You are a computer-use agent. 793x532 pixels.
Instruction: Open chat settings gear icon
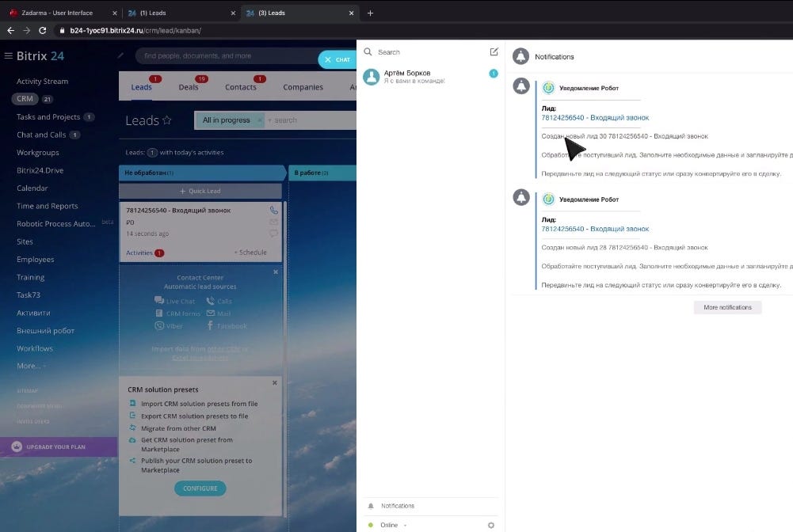click(x=490, y=526)
